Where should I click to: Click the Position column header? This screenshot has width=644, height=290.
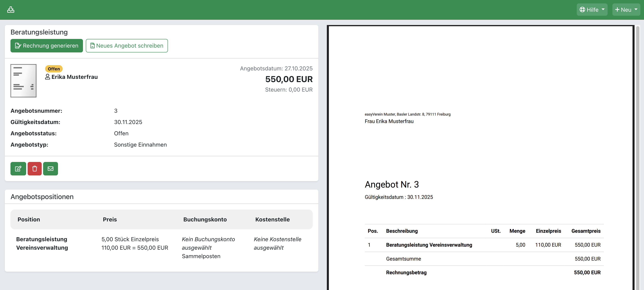click(29, 219)
